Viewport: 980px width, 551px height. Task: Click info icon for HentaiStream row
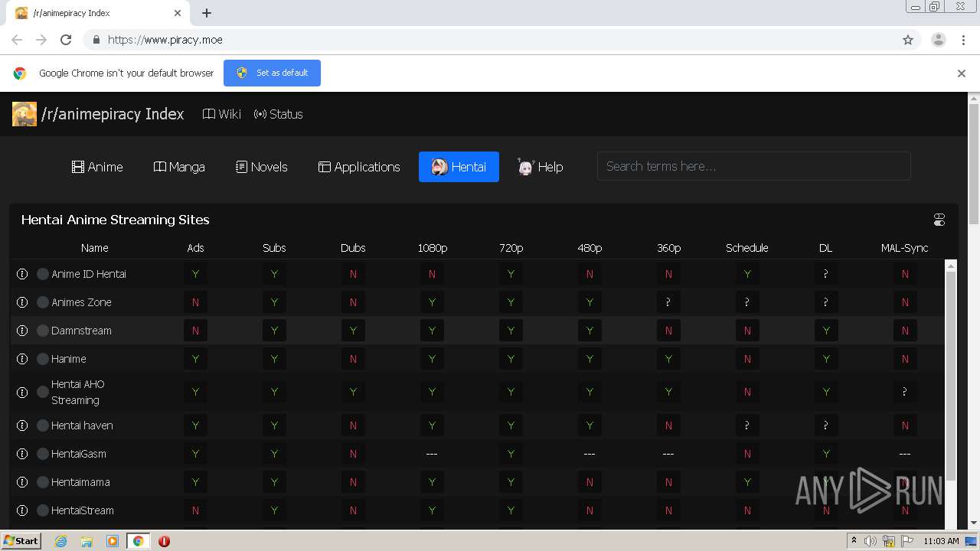[22, 510]
